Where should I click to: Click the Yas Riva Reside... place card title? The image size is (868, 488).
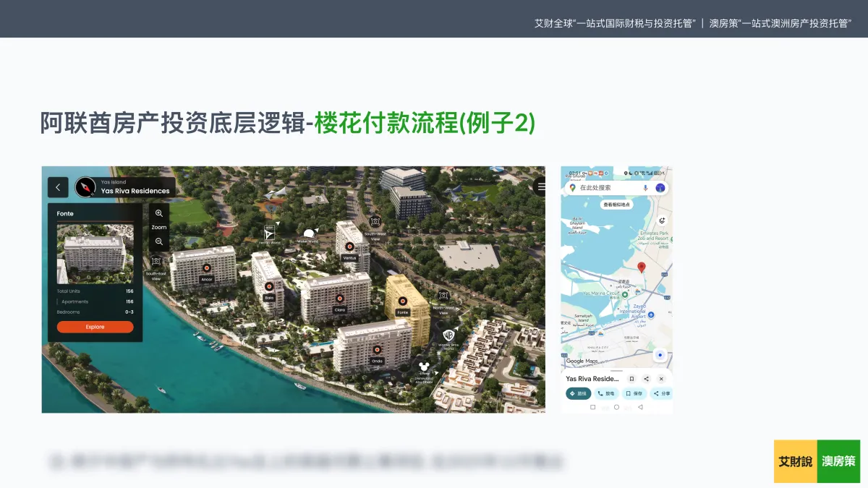[592, 379]
